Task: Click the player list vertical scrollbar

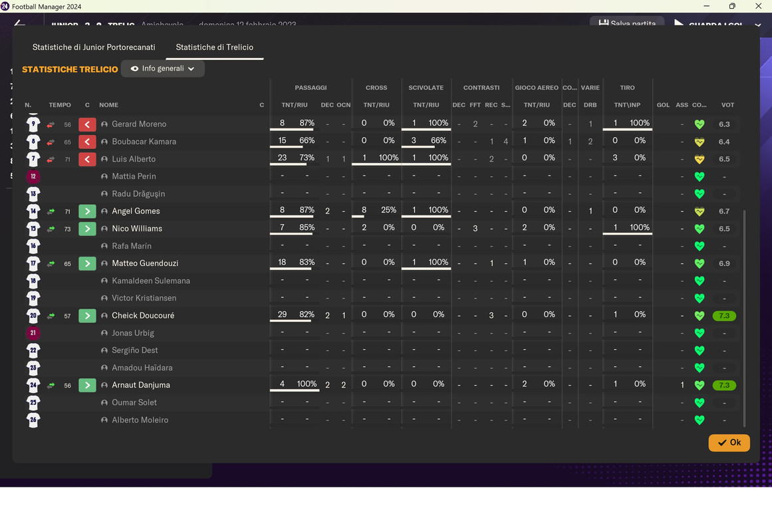Action: coord(744,319)
